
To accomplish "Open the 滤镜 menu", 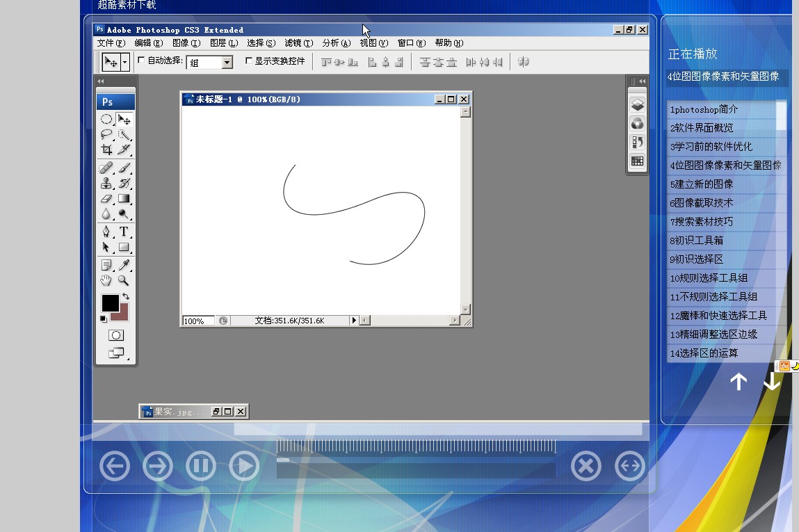I will click(298, 43).
